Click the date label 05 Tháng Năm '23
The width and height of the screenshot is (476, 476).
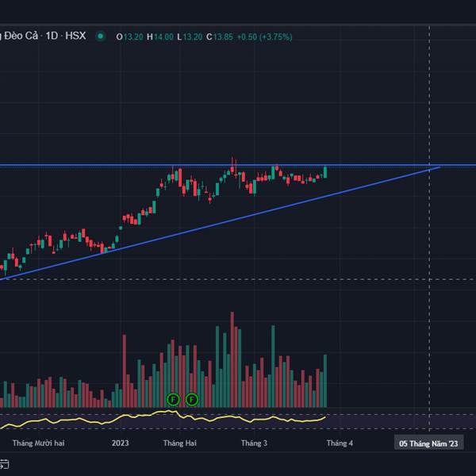(x=428, y=443)
